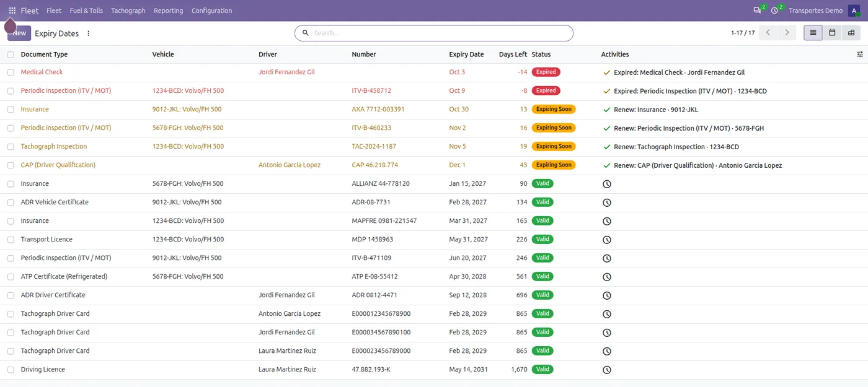
Task: Switch to pivot view
Action: (x=851, y=33)
